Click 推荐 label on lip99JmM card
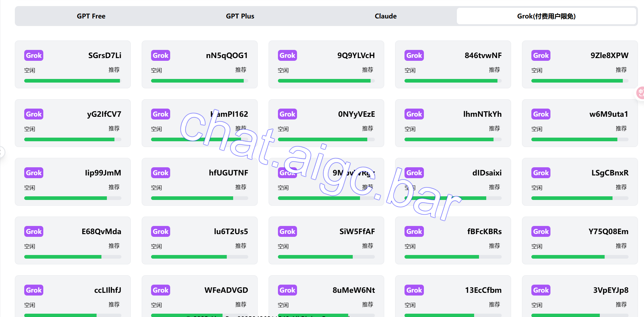The width and height of the screenshot is (644, 317). click(114, 187)
